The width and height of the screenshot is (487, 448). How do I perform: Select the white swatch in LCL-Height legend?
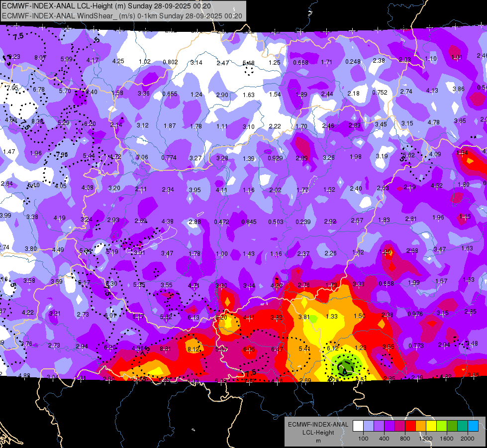coord(358,426)
